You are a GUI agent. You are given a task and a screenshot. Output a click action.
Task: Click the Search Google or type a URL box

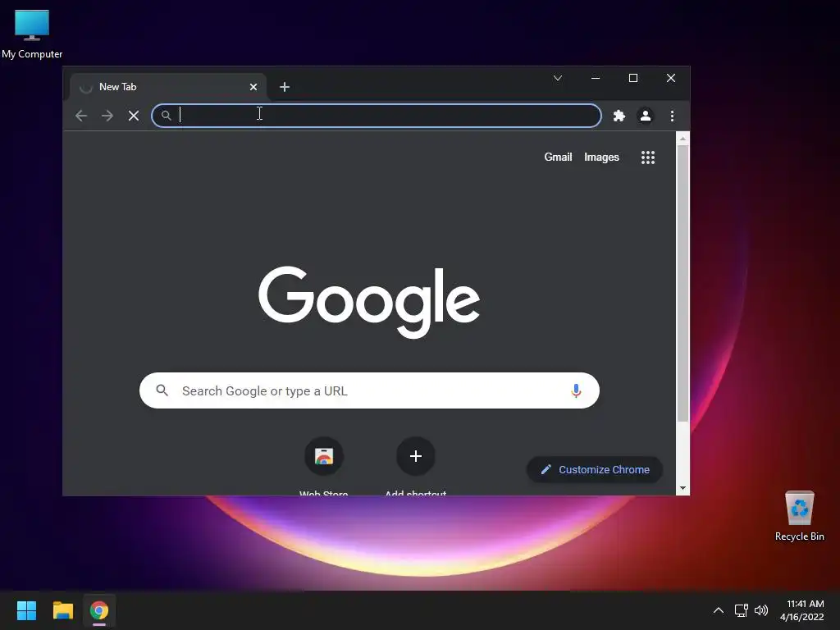click(x=369, y=390)
